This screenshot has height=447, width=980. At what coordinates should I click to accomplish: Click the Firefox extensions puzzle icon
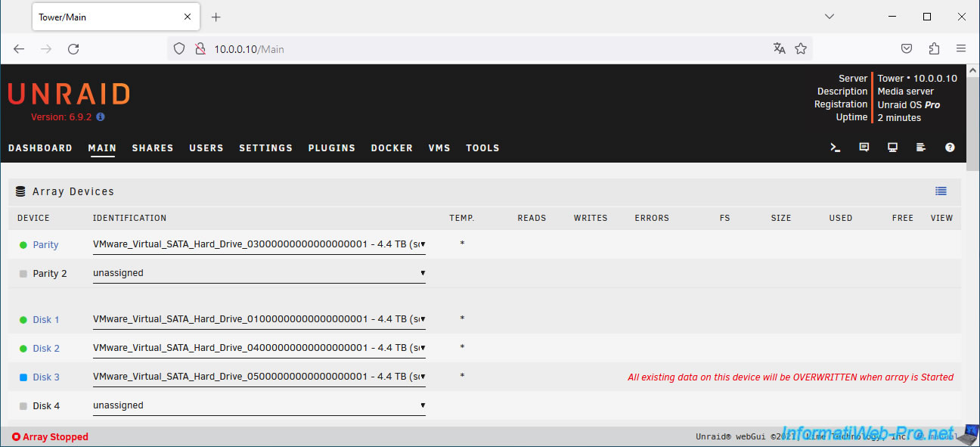pyautogui.click(x=934, y=48)
